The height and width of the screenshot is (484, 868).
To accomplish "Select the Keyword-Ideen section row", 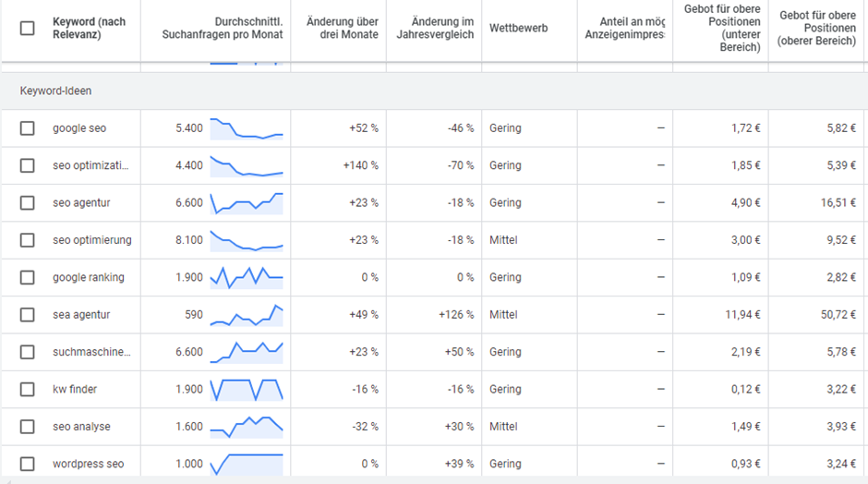I will [56, 91].
